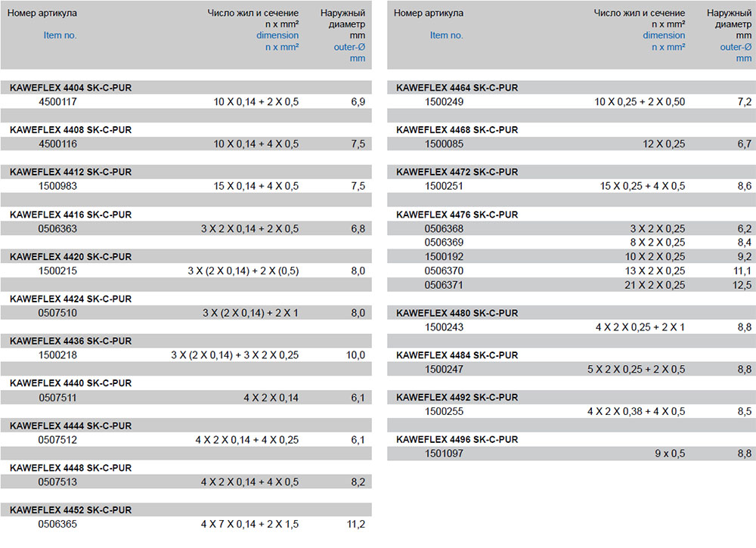Select item number 1500085
The width and height of the screenshot is (756, 548).
pos(444,144)
